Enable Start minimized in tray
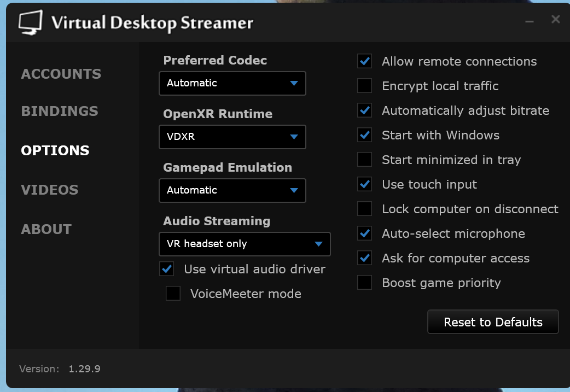Image resolution: width=570 pixels, height=392 pixels. 365,160
